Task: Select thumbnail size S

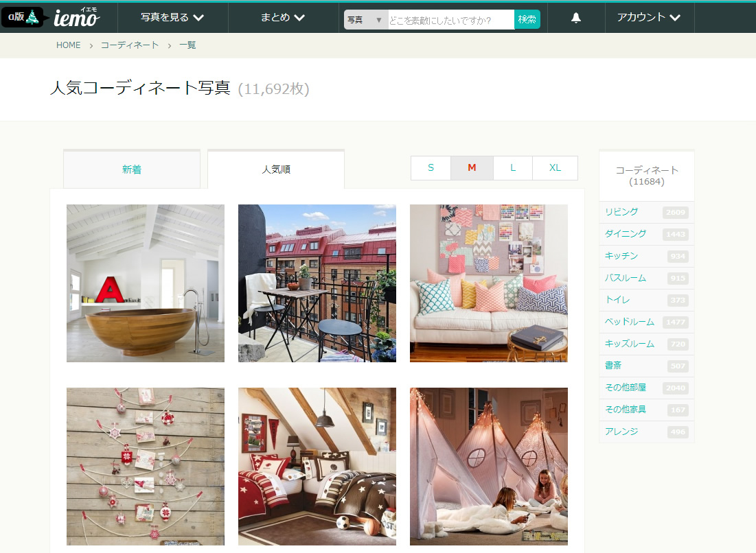Action: click(x=431, y=167)
